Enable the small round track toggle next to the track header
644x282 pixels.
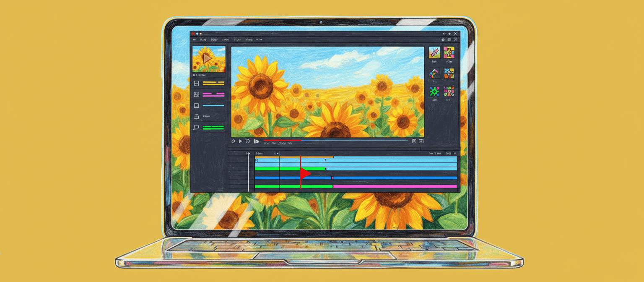[x=278, y=154]
